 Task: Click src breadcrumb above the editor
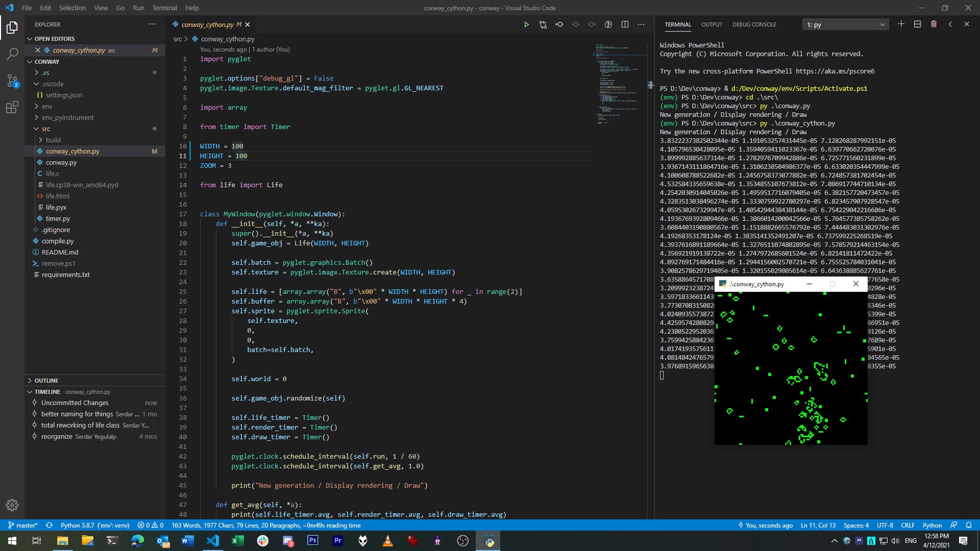(177, 39)
